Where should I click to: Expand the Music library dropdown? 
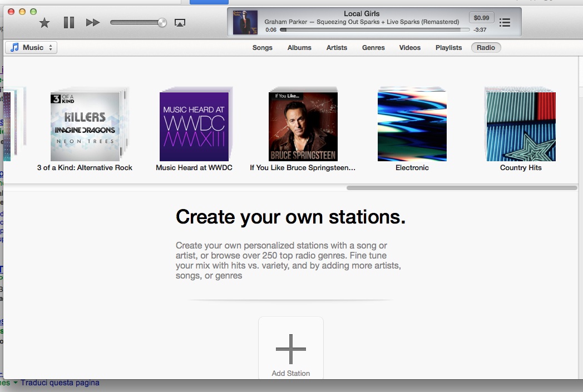(x=32, y=48)
